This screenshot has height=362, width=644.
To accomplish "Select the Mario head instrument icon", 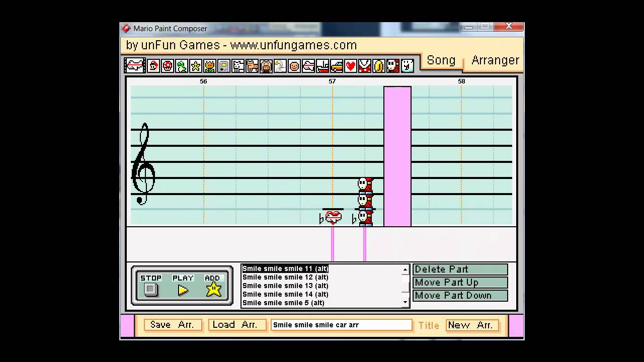I will 153,66.
